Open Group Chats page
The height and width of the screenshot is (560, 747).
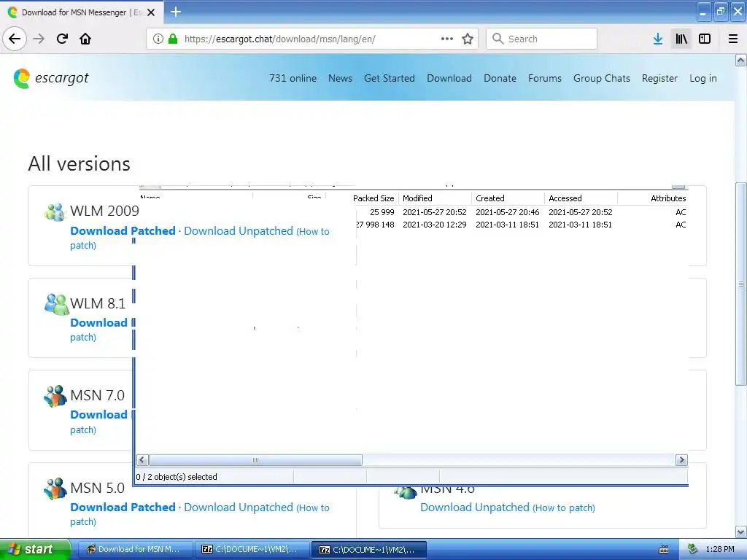[602, 78]
